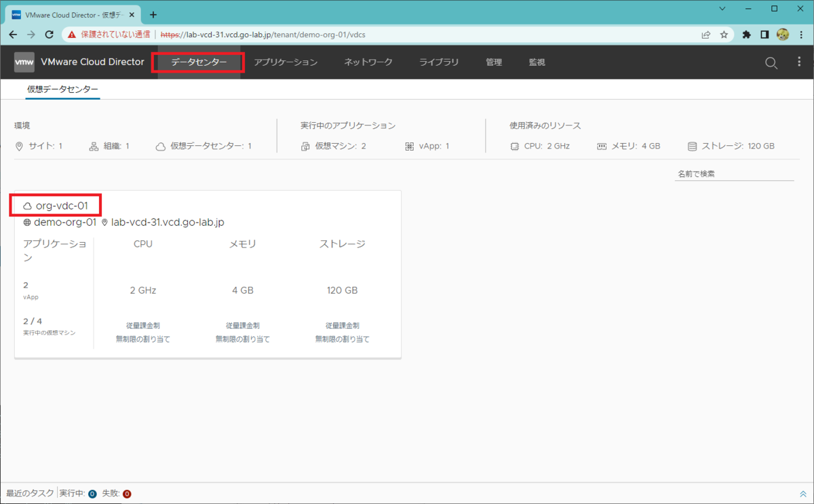Click the 実行中 task count badge
Viewport: 814px width, 504px height.
[x=92, y=494]
